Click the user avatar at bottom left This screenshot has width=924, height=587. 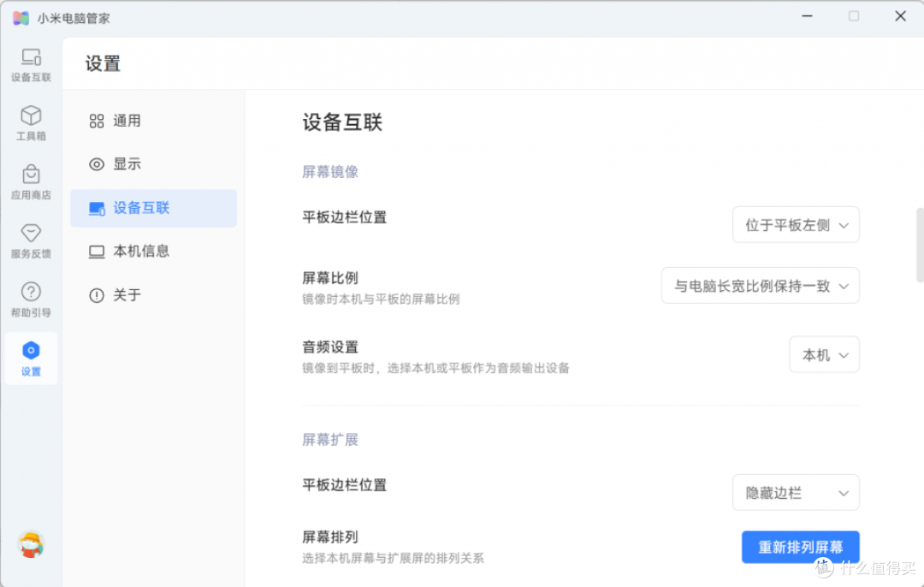31,544
